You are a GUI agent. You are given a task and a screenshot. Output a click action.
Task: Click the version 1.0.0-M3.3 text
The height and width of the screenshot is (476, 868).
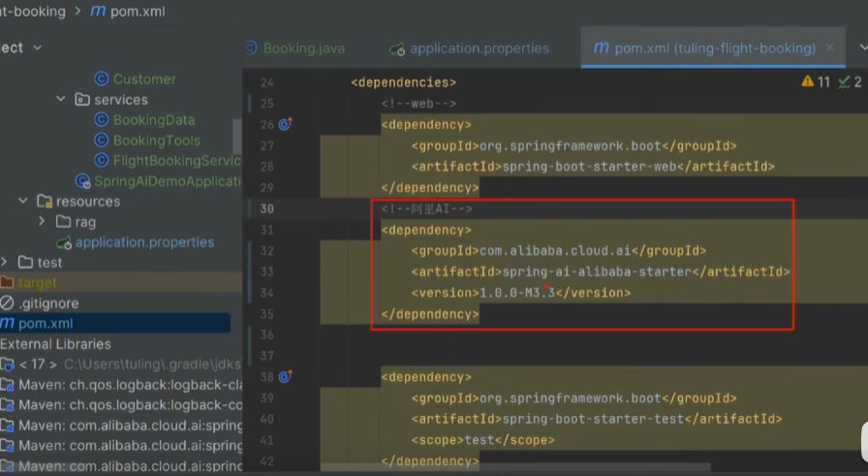coord(517,293)
